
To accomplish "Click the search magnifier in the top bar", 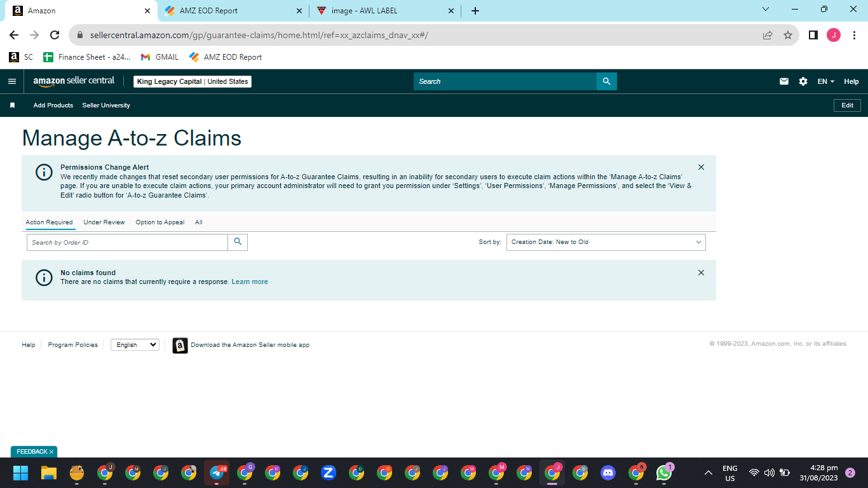I will click(x=606, y=81).
